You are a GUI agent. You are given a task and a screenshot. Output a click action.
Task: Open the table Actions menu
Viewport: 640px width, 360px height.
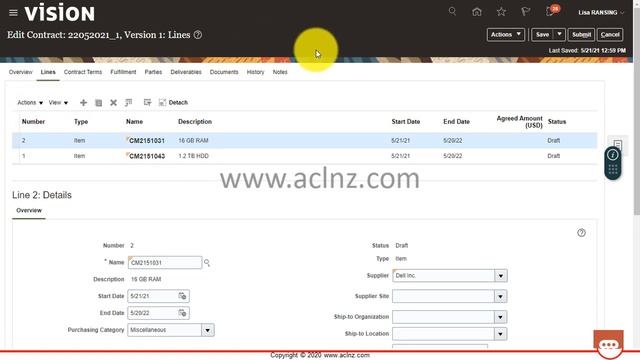tap(30, 102)
